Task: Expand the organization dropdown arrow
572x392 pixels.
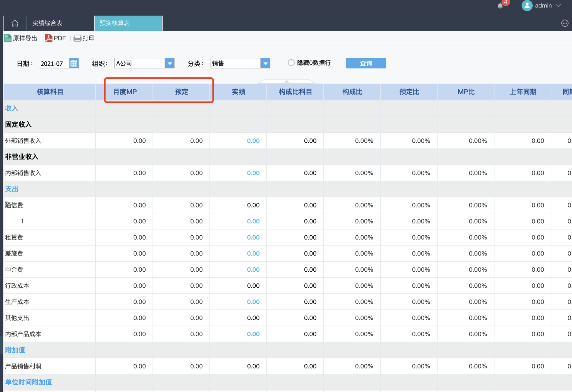Action: point(170,63)
